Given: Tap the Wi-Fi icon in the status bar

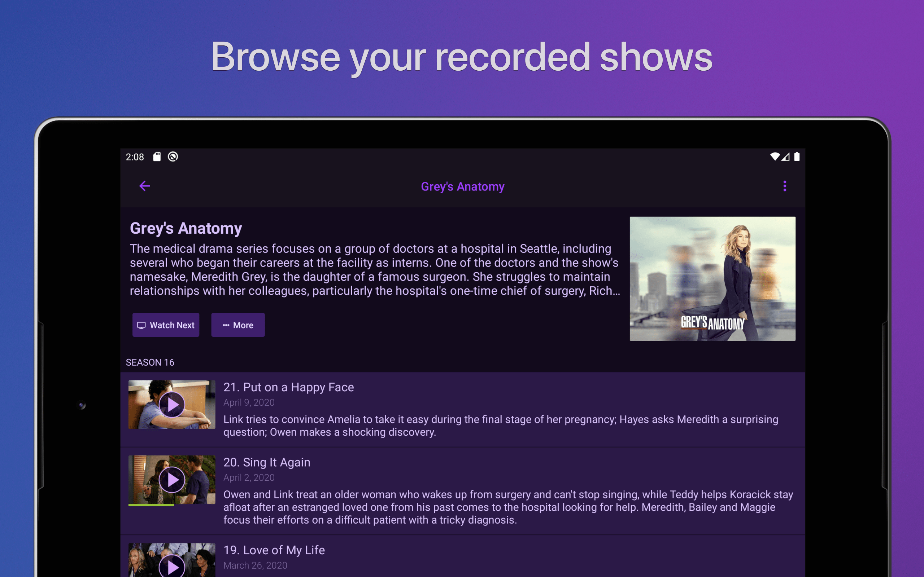Looking at the screenshot, I should tap(775, 157).
